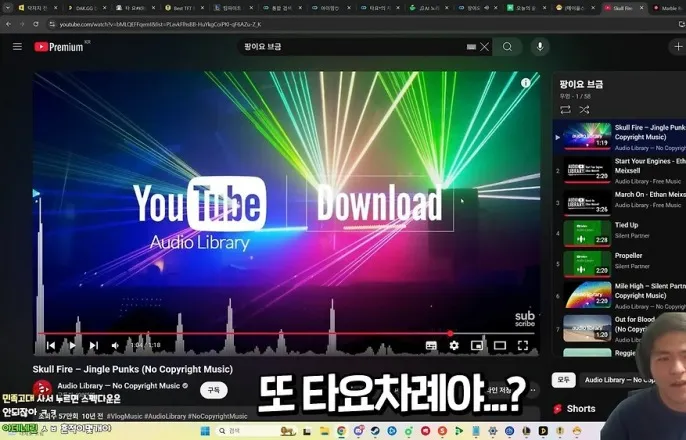Click the Windows taskbar search box
This screenshot has width=686, height=440.
256,431
